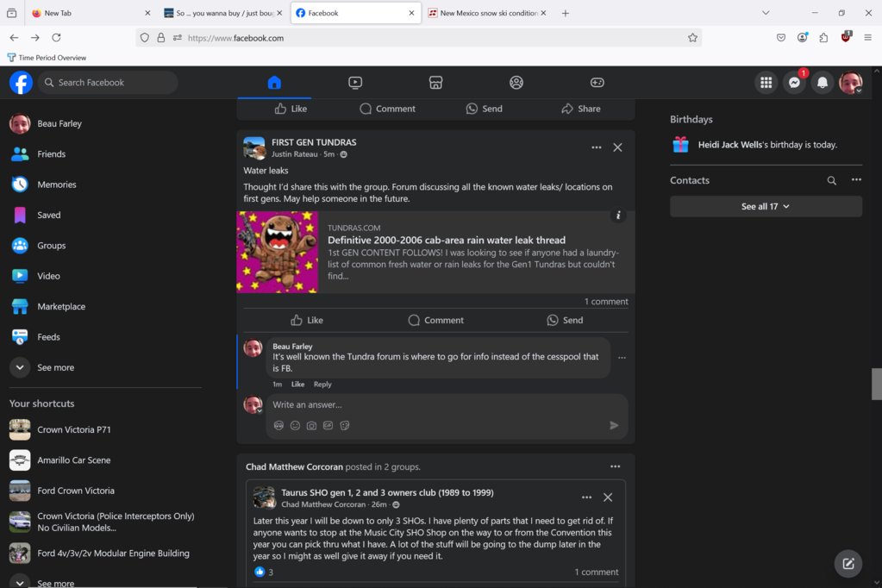The image size is (882, 588).
Task: Open the Marketplace tab in top navigation
Action: (x=435, y=83)
